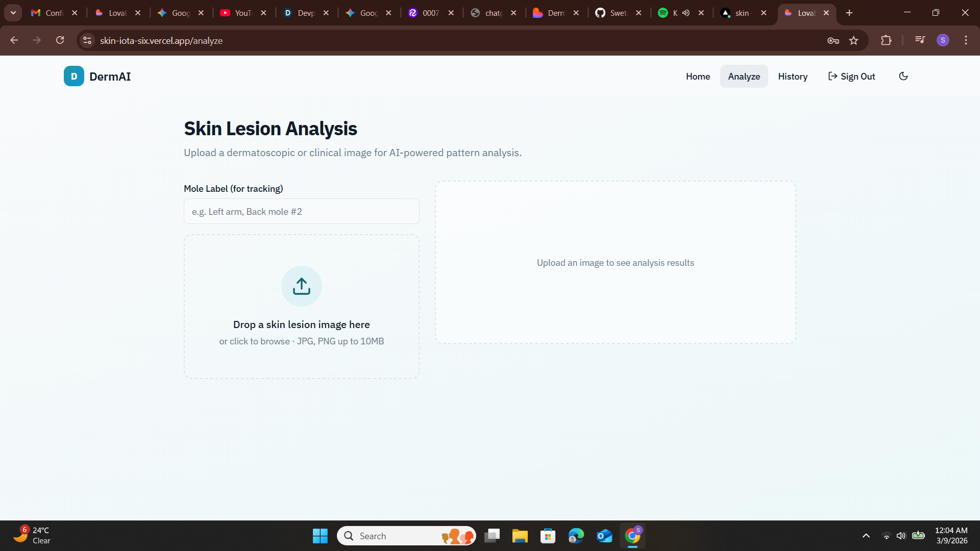Reload the page
This screenshot has height=551, width=980.
coord(60,40)
